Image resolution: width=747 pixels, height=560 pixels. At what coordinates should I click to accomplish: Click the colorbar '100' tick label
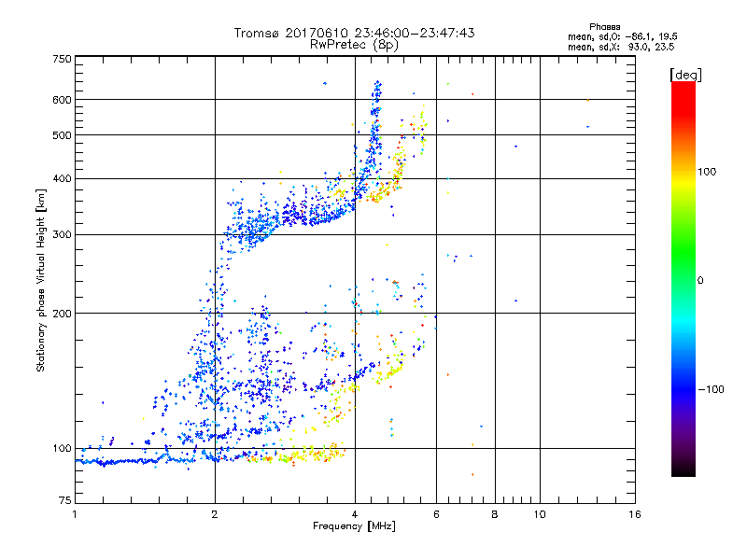(707, 172)
